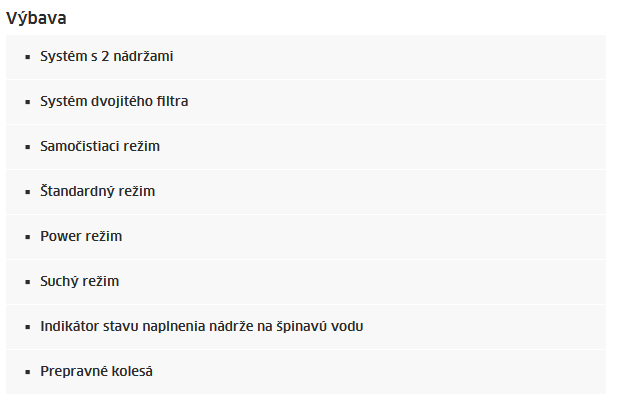Select the Samočistiaci režim feature text
621x403 pixels.
click(100, 146)
